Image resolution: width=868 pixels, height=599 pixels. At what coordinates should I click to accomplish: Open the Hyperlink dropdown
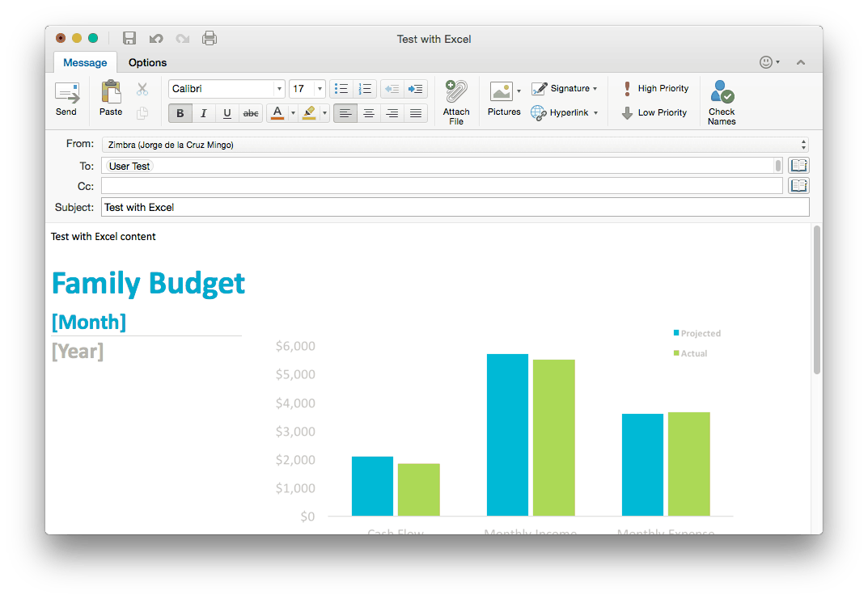565,113
